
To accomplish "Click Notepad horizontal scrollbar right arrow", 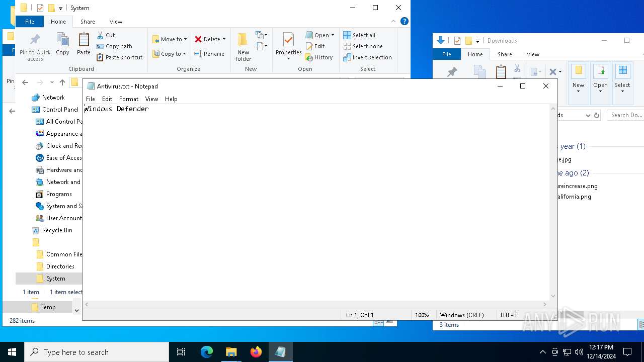I will pyautogui.click(x=545, y=305).
